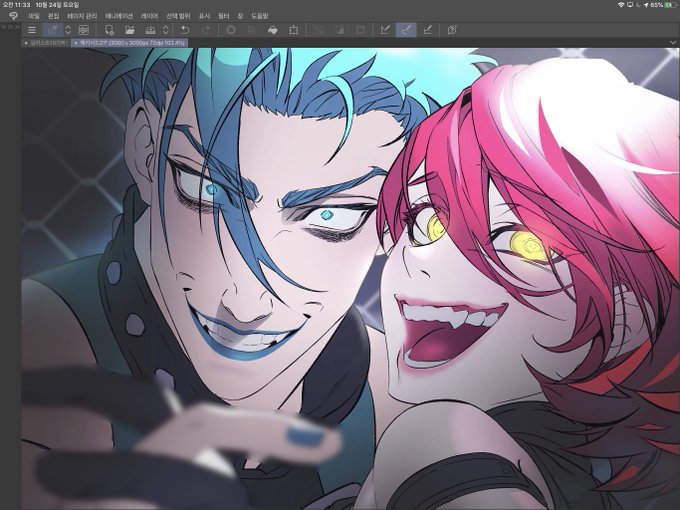Screen dimensions: 680x510
Task: Toggle the selection border display icon
Action: point(360,30)
